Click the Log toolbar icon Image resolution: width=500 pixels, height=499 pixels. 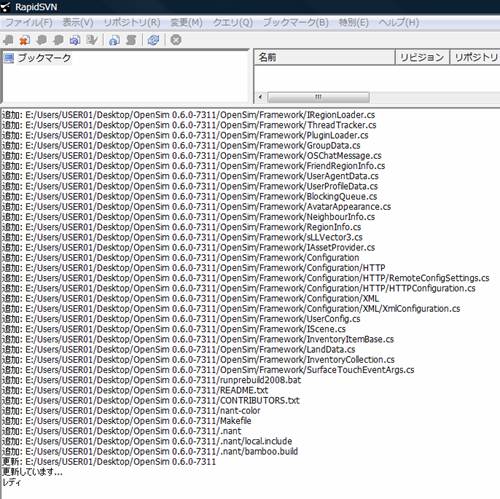click(x=131, y=40)
